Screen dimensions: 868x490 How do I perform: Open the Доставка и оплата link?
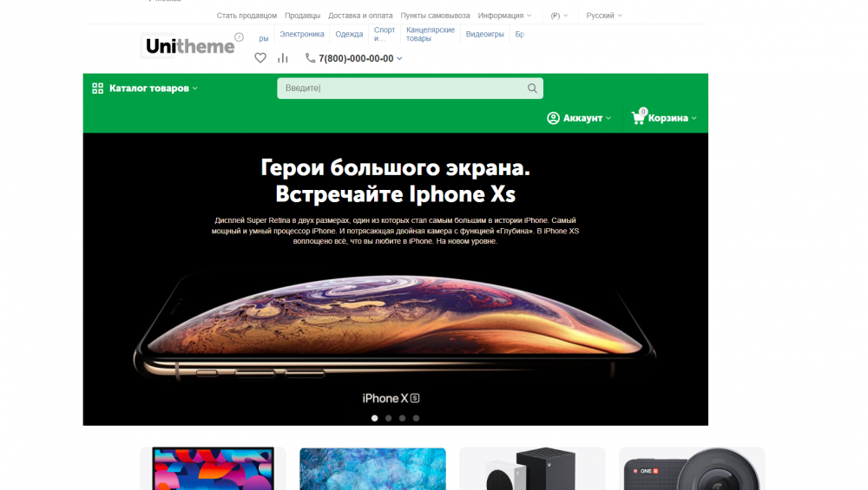point(360,16)
